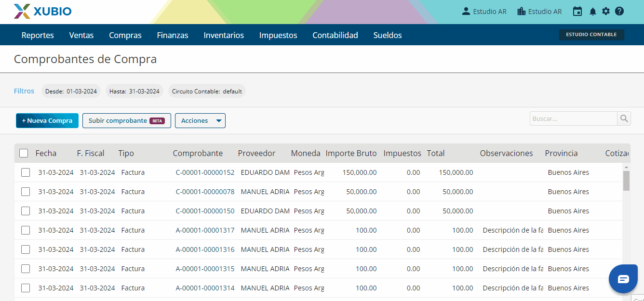Click Total 150,000.00 cell

pos(456,172)
